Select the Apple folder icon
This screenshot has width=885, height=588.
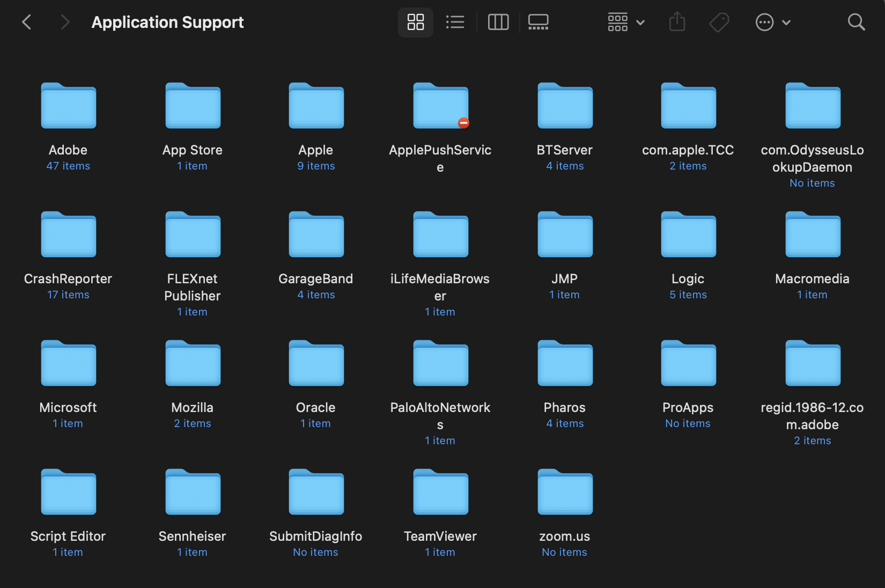316,105
